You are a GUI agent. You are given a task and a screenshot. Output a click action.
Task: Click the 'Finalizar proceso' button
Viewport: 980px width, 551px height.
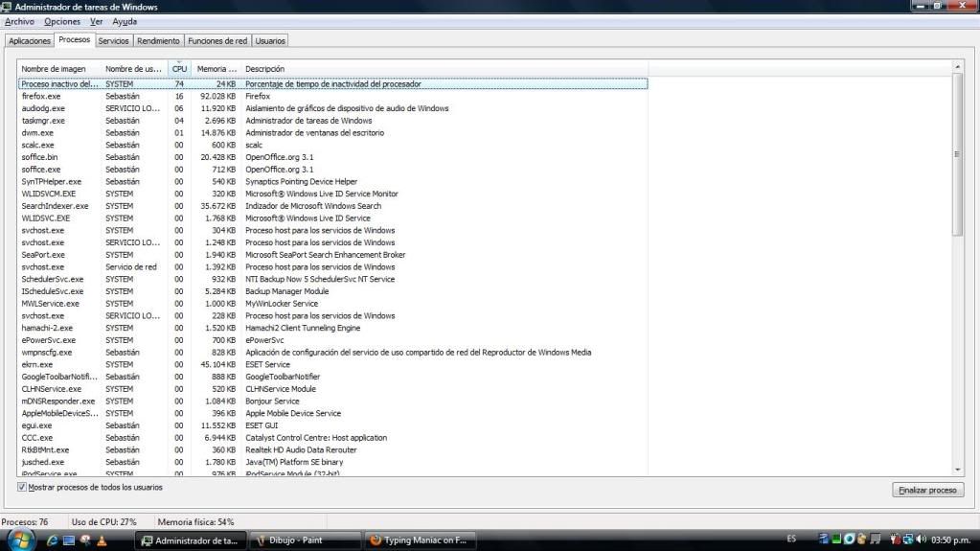point(927,490)
